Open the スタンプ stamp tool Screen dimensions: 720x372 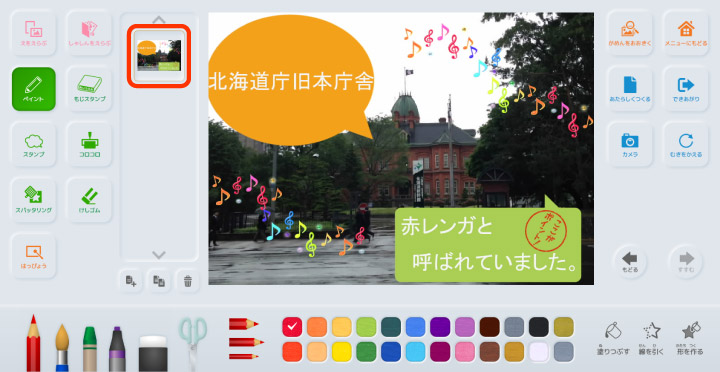click(x=34, y=144)
